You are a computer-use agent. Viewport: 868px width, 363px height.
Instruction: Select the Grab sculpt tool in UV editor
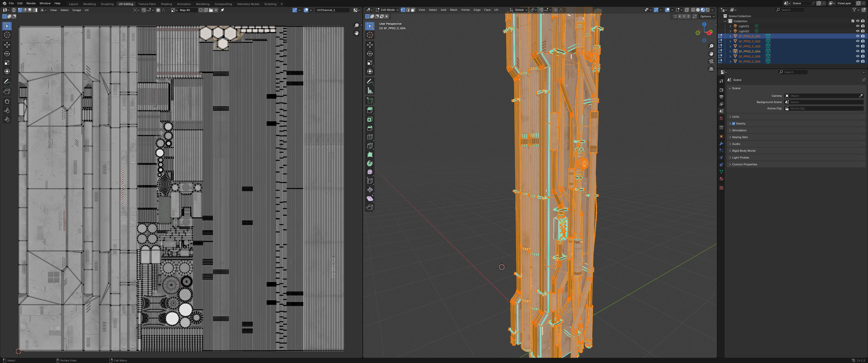pos(7,101)
